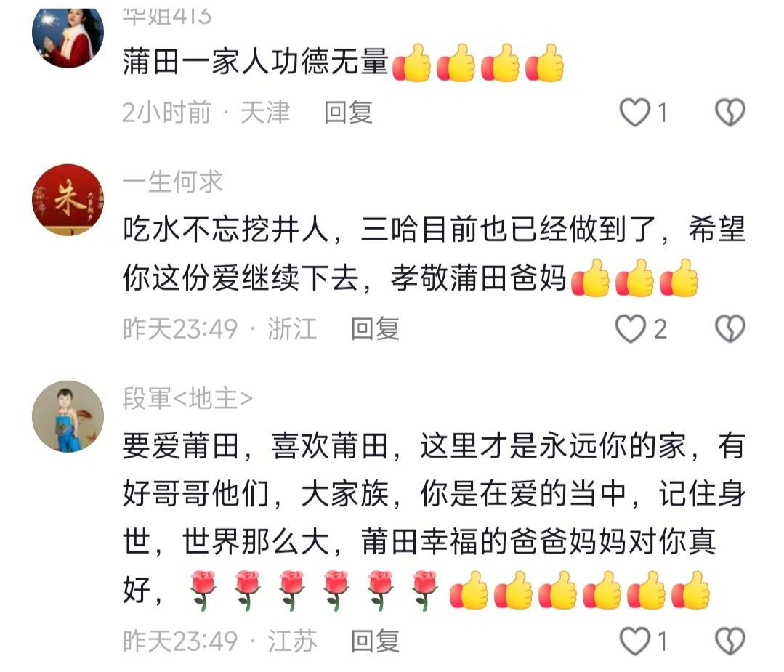Reply to 一生何求's comment from 浙江
The width and height of the screenshot is (784, 672).
tap(375, 329)
